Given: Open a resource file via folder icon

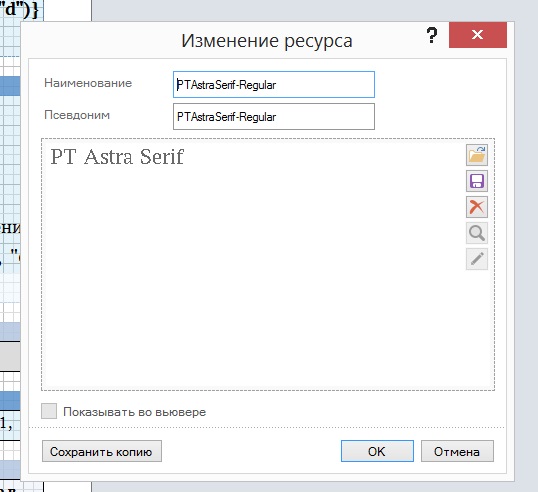Looking at the screenshot, I should (477, 155).
